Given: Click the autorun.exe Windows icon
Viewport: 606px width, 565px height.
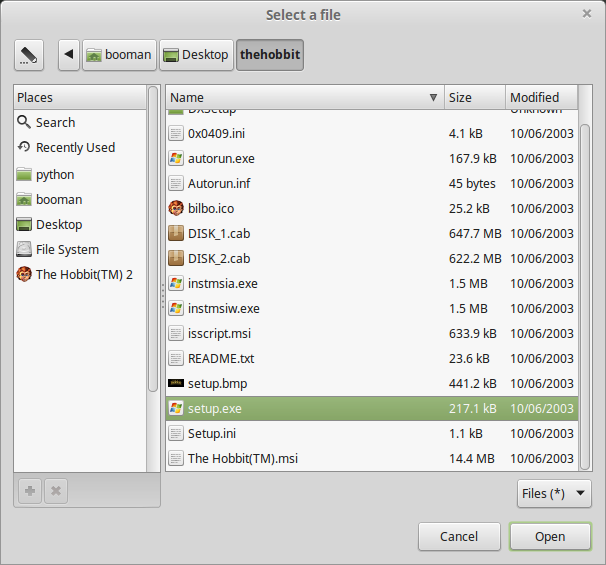Looking at the screenshot, I should click(176, 158).
